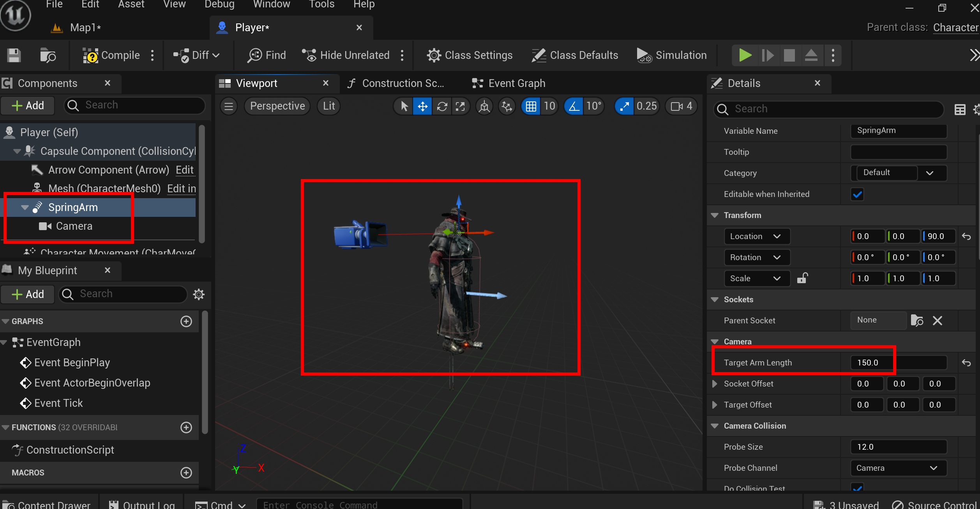Clear the Parent Socket with X icon
Image resolution: width=980 pixels, height=509 pixels.
pos(938,321)
